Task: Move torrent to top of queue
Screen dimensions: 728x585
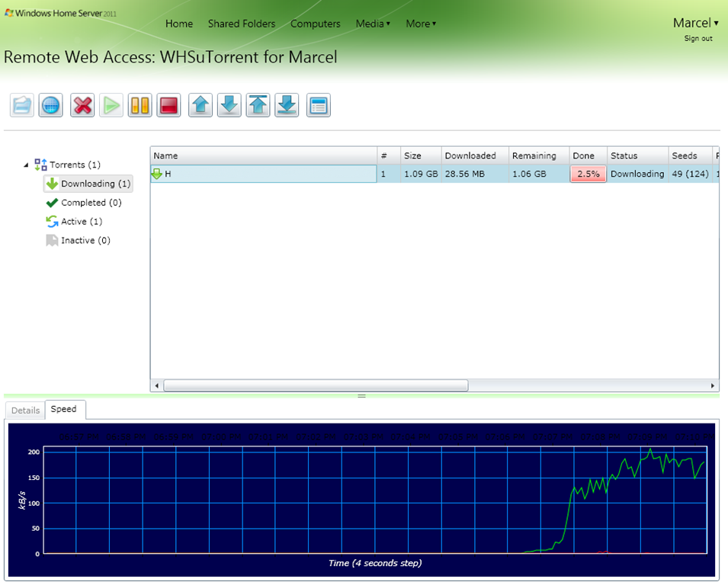Action: (x=258, y=105)
